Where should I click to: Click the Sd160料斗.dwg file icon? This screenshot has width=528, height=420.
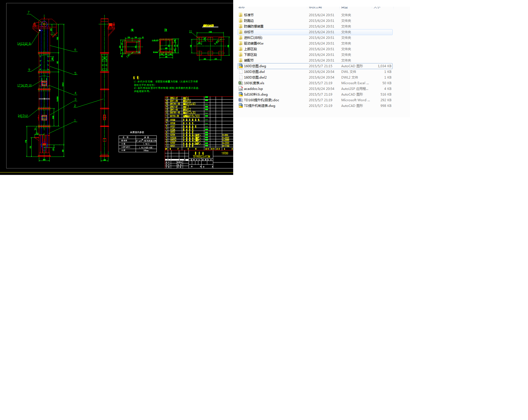coord(240,94)
